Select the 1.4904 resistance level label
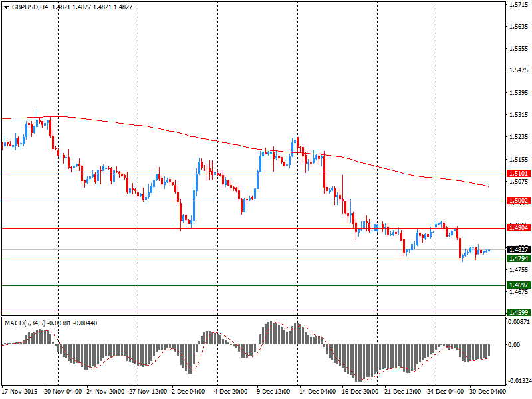532x399 pixels. coord(518,227)
